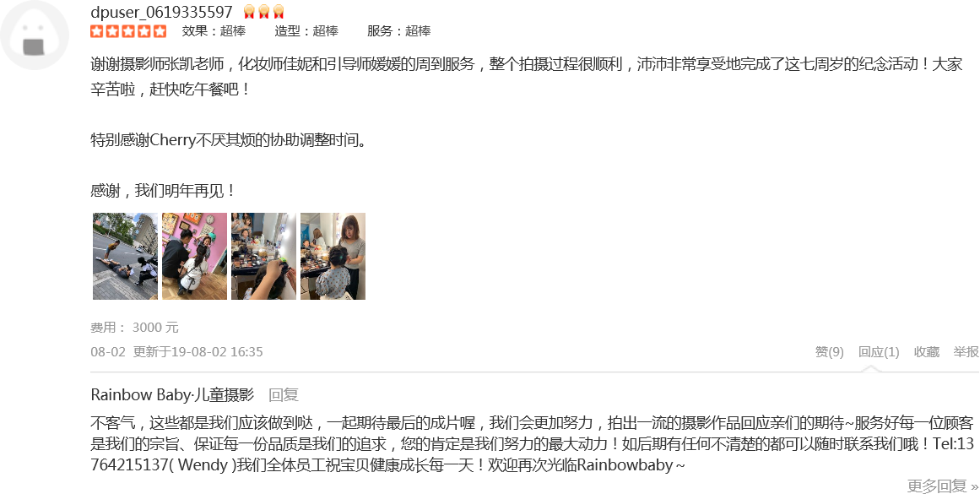Save review with 收藏

click(927, 352)
